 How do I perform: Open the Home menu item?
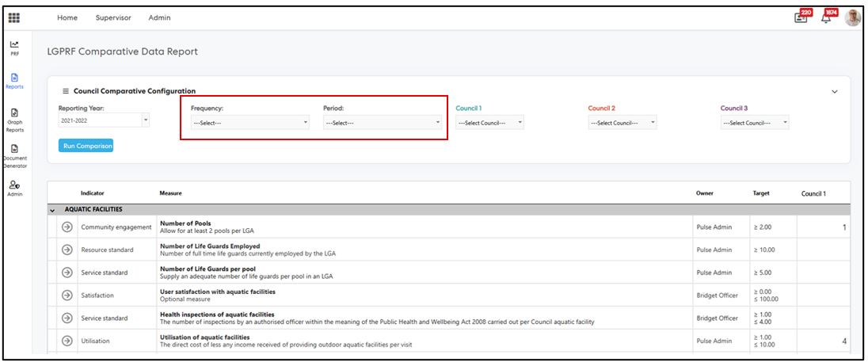point(67,17)
